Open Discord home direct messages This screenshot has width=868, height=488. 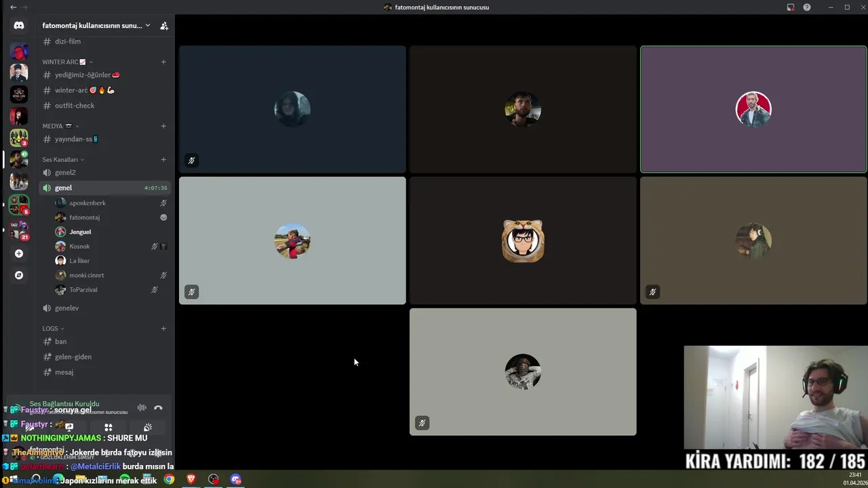coord(19,25)
